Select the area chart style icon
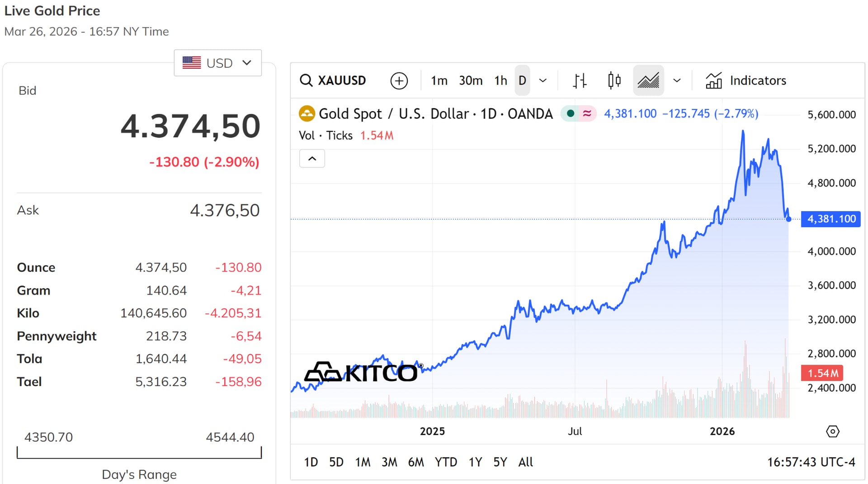868x484 pixels. click(x=648, y=80)
